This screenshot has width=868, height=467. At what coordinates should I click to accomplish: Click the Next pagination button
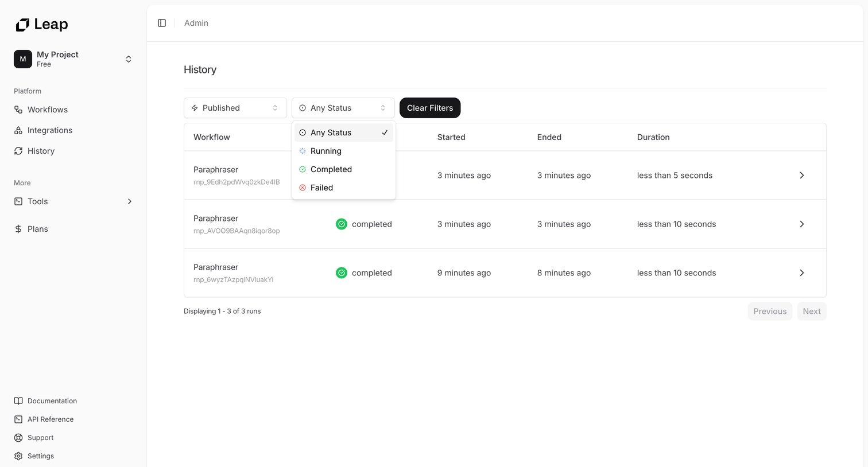812,312
